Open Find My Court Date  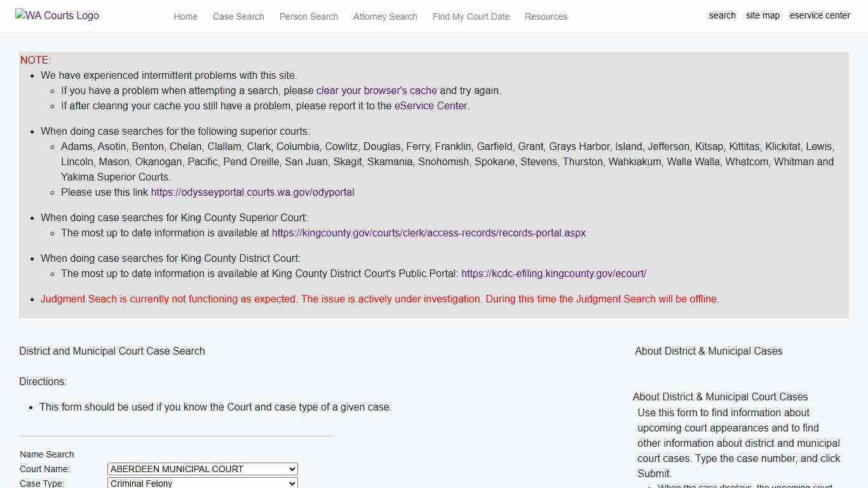click(x=471, y=17)
